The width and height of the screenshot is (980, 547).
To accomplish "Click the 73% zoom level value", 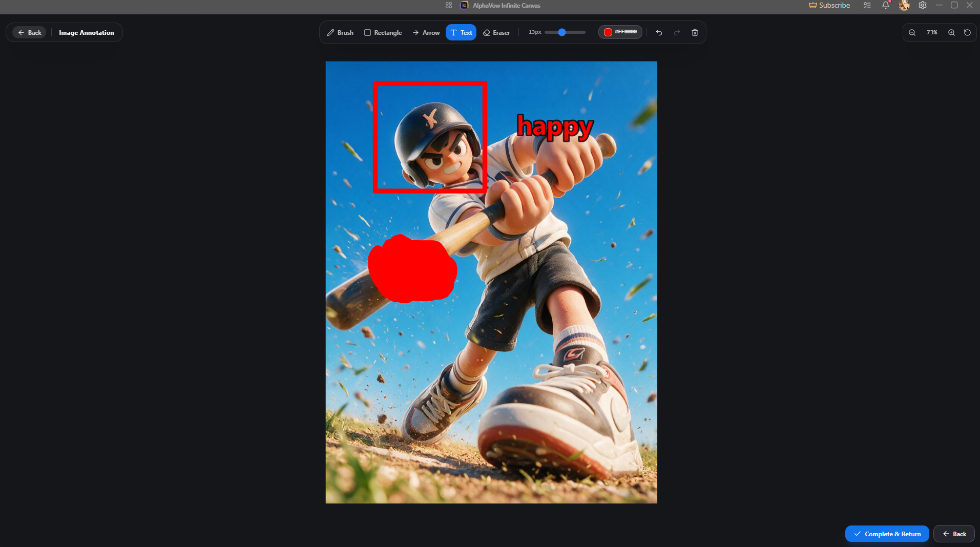I will point(932,32).
